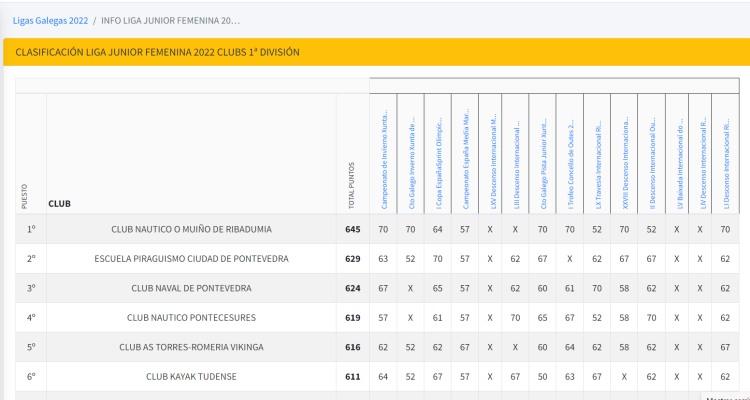Select the Escuela Piraguismo Ciudad de Pontevedra row
The width and height of the screenshot is (750, 400).
tap(377, 259)
